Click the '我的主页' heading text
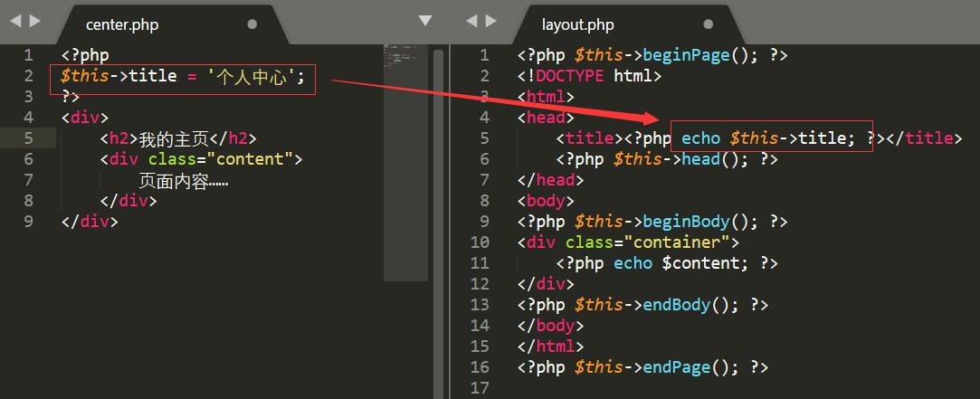The image size is (980, 399). 173,138
